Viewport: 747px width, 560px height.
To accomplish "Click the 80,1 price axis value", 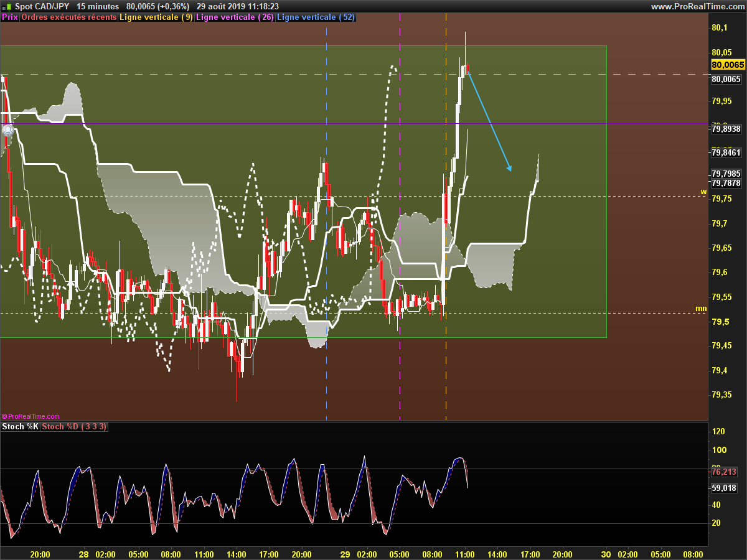I will pyautogui.click(x=719, y=27).
